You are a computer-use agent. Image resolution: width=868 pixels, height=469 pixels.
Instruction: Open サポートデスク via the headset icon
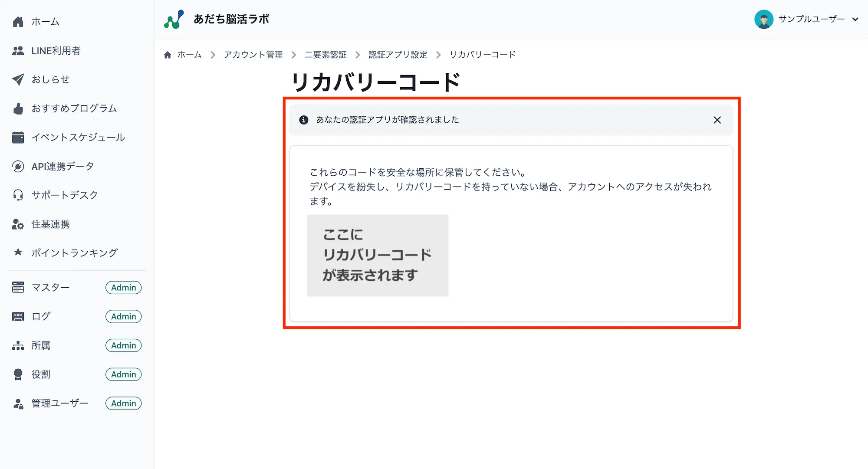point(17,195)
